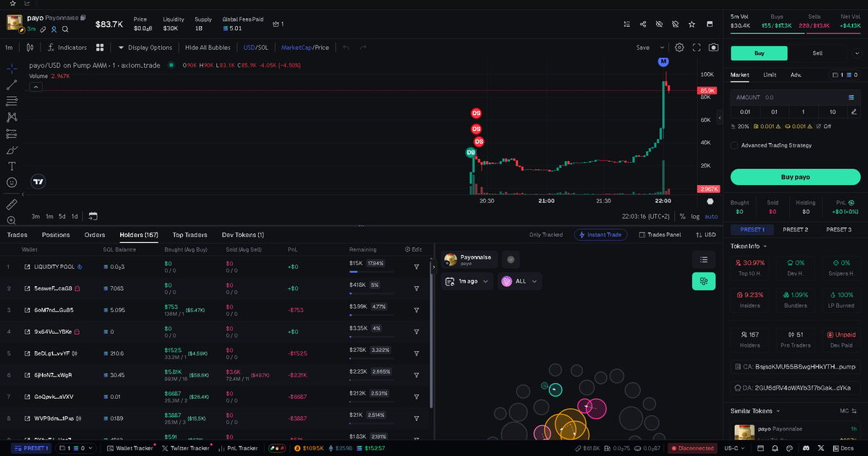Open Similar Tokens MC sort dropdown

click(x=848, y=410)
